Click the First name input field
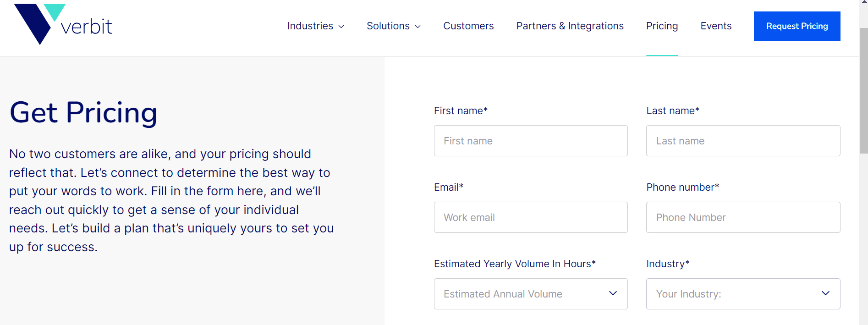 coord(530,141)
